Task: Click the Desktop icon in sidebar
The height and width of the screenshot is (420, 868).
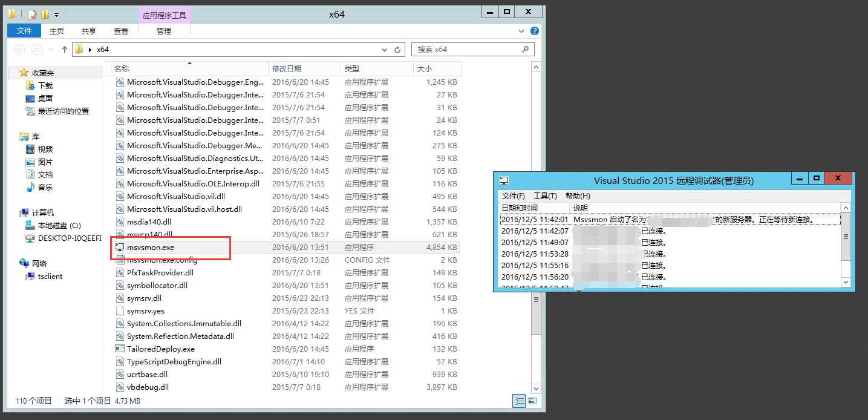Action: [30, 98]
